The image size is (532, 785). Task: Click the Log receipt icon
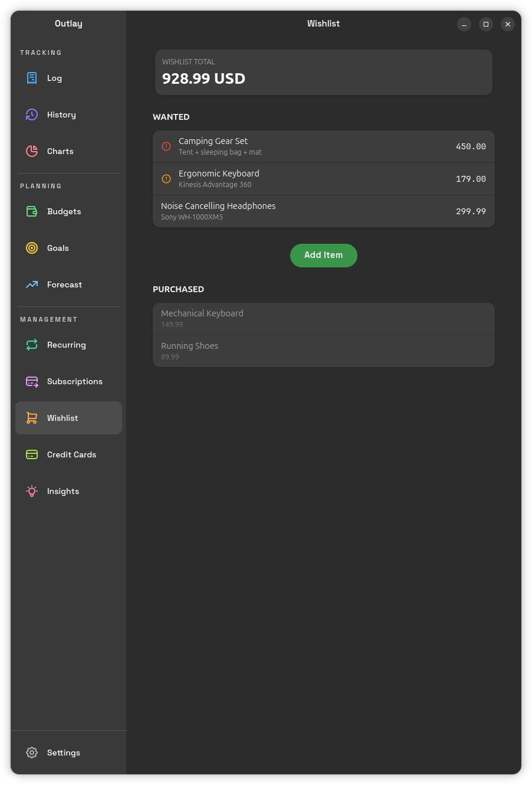(x=32, y=78)
